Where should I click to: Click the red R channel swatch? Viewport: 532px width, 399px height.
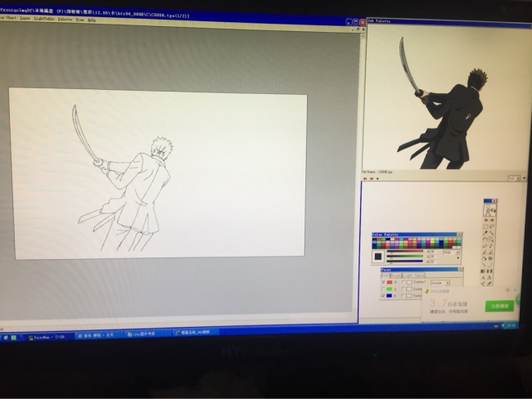tap(390, 282)
